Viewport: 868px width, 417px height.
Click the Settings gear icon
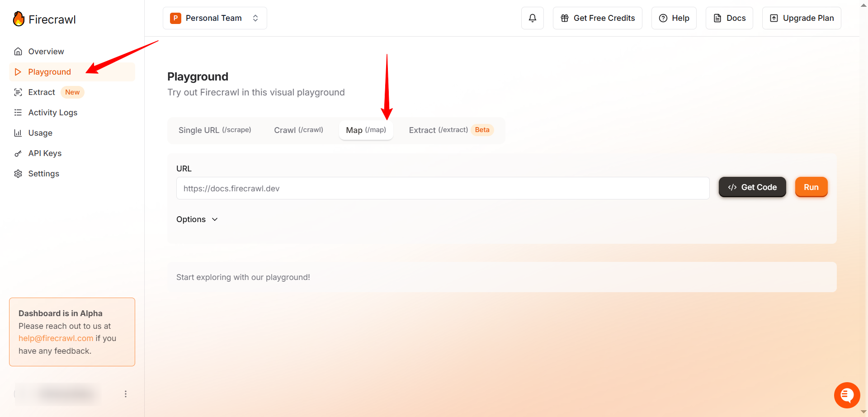click(18, 174)
